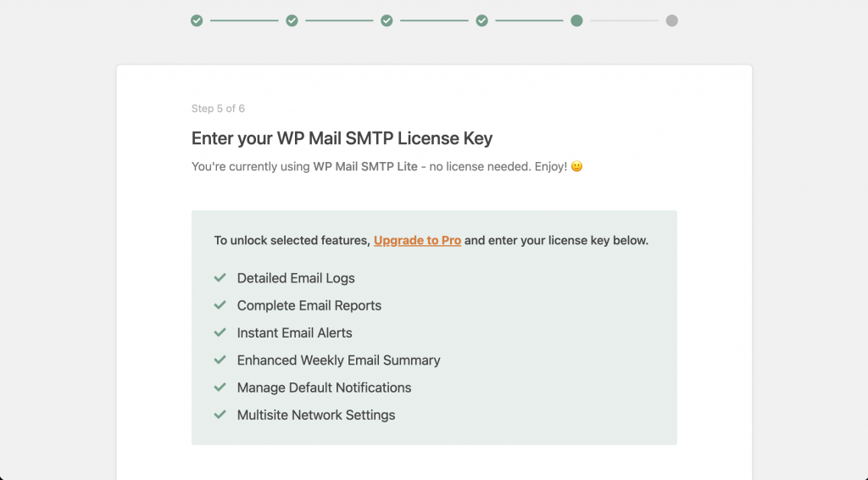868x480 pixels.
Task: Click the Enter your License Key heading
Action: 342,138
